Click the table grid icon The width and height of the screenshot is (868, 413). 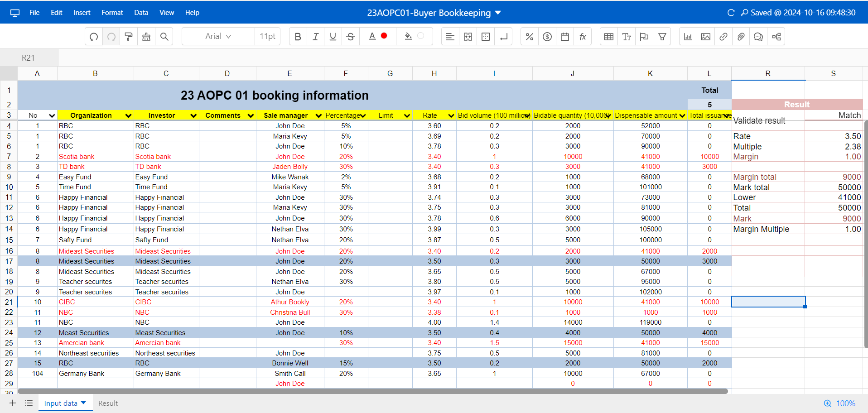coord(609,37)
